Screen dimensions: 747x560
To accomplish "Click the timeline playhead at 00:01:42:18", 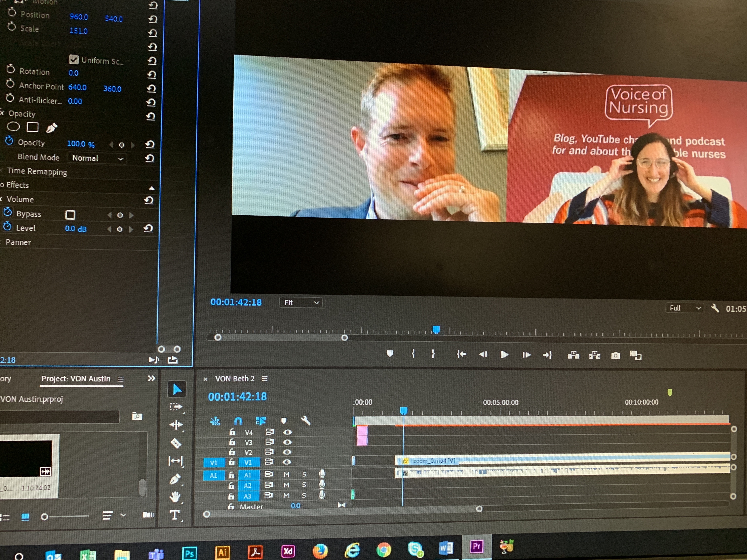I will [404, 411].
